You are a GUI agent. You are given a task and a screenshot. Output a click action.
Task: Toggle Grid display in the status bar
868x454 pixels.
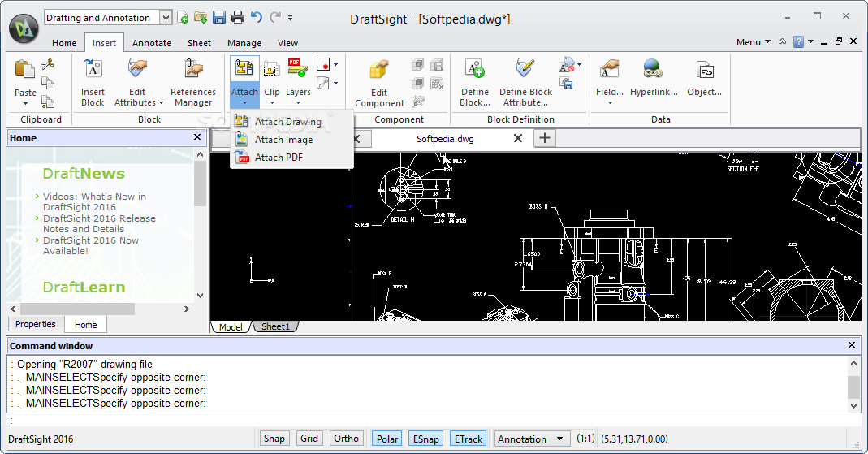309,439
